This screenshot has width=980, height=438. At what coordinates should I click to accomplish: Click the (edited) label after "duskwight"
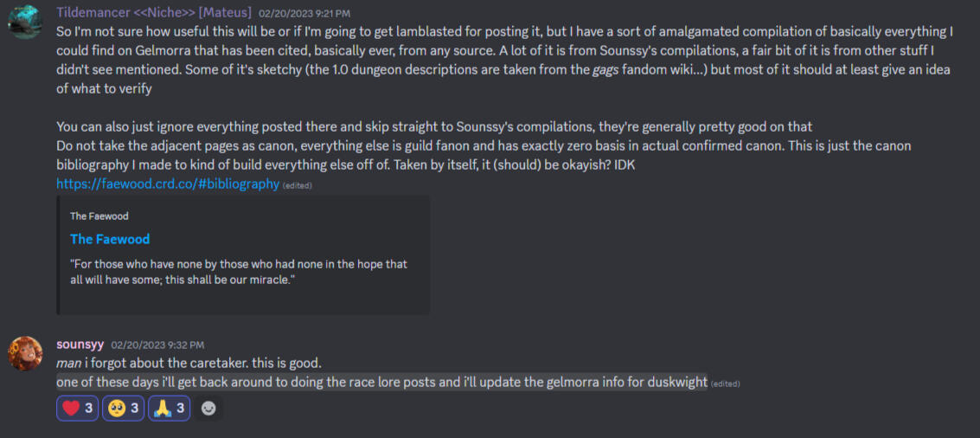coord(725,383)
